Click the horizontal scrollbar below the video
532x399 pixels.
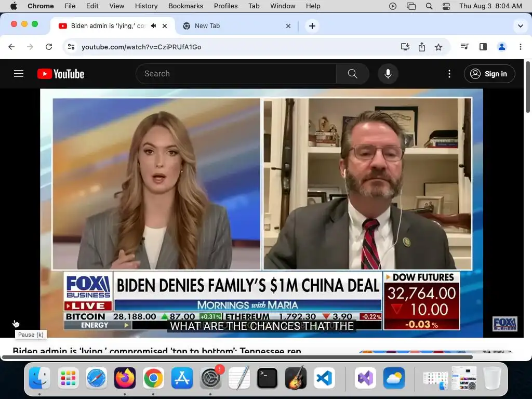(237, 357)
